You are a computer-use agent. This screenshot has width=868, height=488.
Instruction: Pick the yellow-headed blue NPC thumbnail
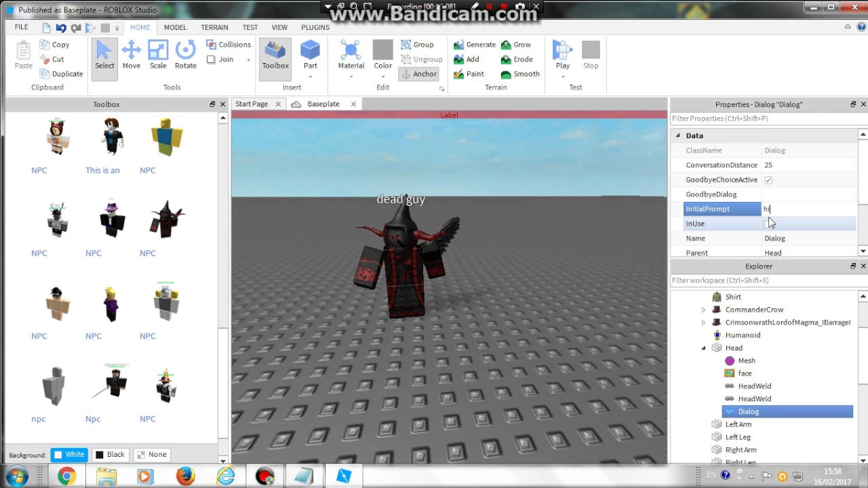click(166, 137)
